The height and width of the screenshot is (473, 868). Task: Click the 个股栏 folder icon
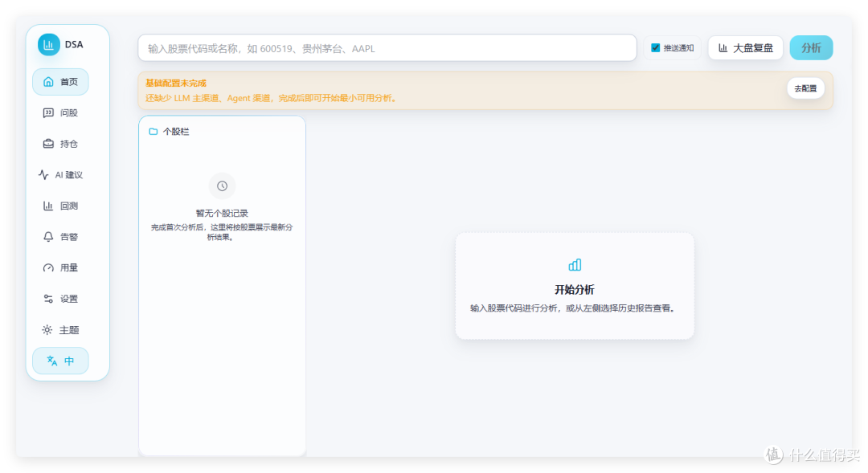[154, 131]
